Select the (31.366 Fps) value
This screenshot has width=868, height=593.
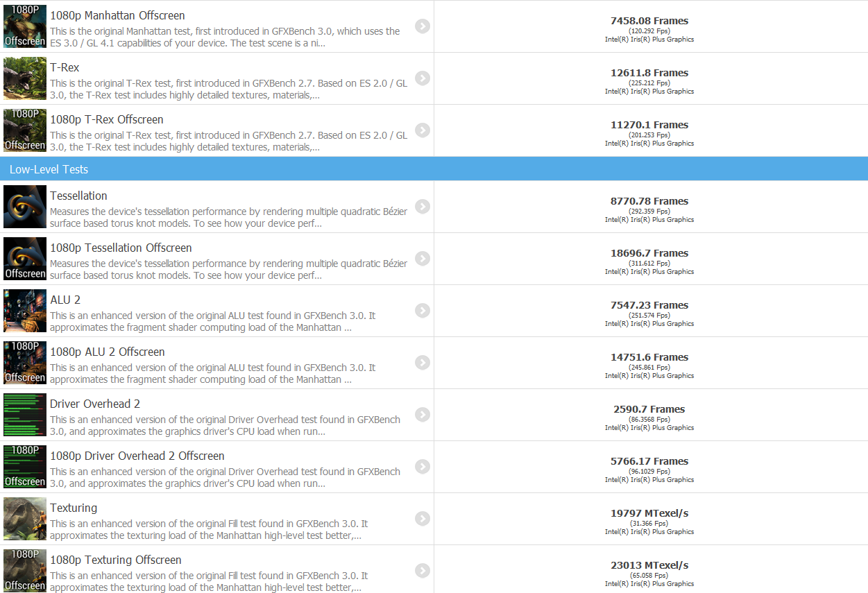coord(649,524)
